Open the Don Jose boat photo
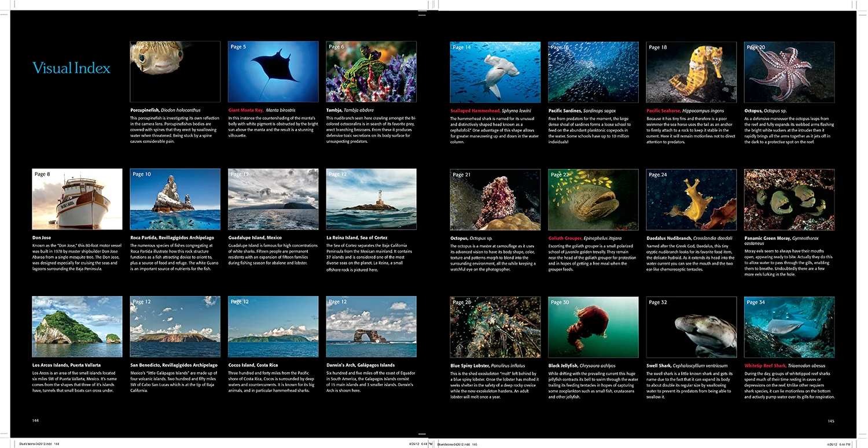This screenshot has width=868, height=448. (77, 199)
